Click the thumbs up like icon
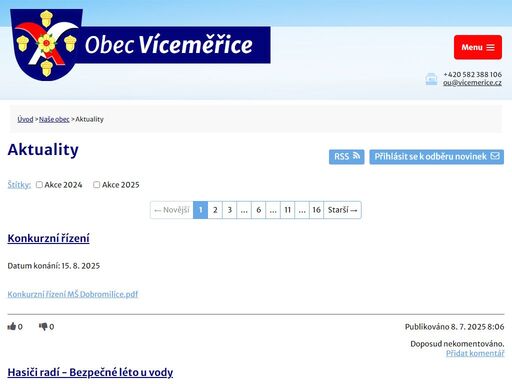512x384 pixels. (12, 326)
